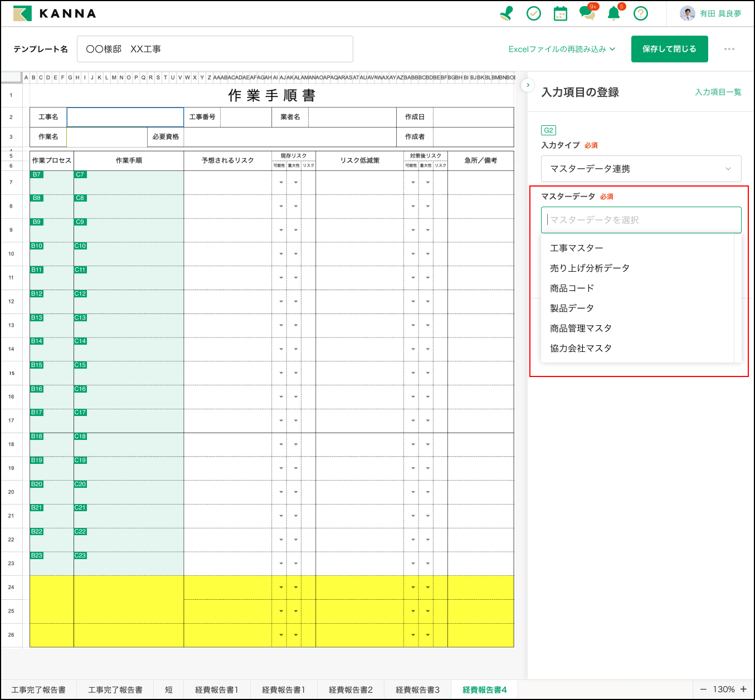This screenshot has width=755, height=700.
Task: Open the 入力タイプ マスターデータ連携 dropdown
Action: pos(641,169)
